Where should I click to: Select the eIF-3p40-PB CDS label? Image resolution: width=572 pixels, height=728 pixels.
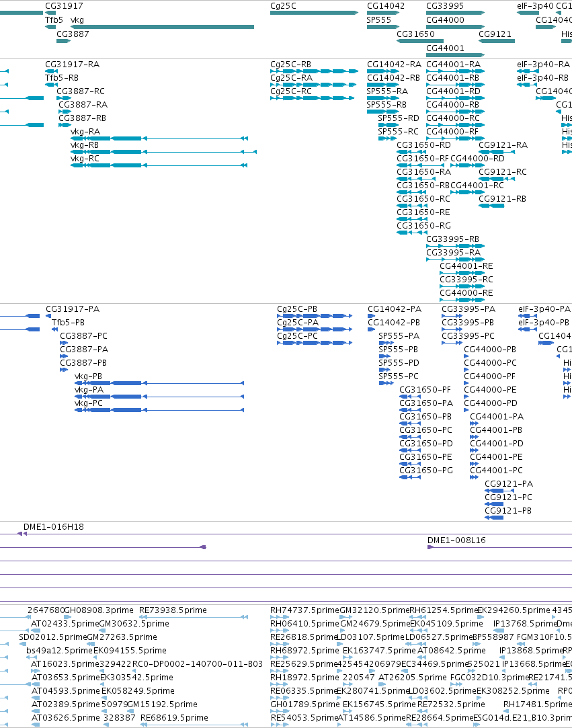pos(544,322)
